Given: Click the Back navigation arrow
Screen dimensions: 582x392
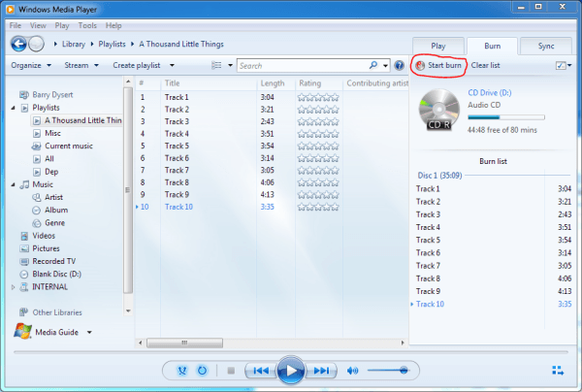Looking at the screenshot, I should click(18, 44).
